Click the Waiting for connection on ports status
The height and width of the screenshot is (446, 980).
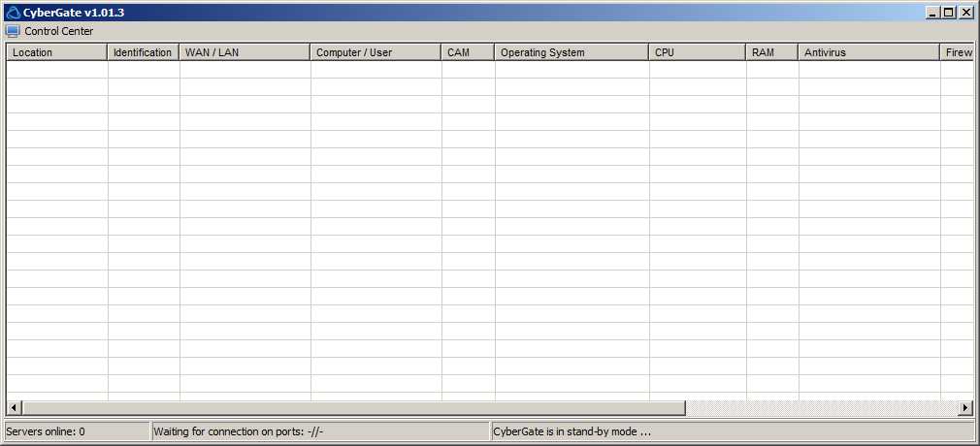[320, 431]
